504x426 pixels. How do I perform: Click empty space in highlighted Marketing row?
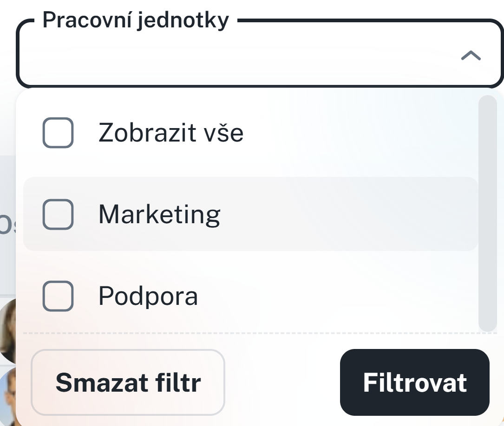tap(348, 214)
